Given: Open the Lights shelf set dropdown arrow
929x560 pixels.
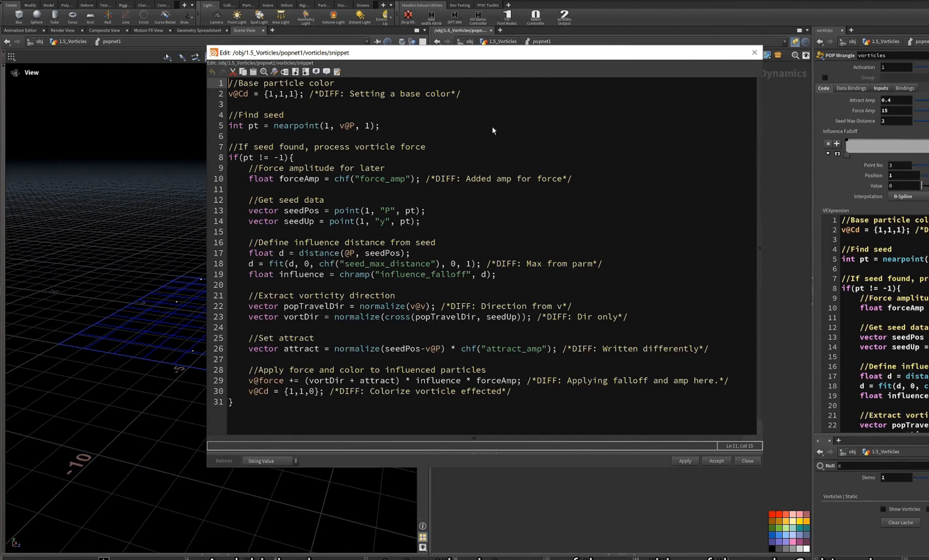Looking at the screenshot, I should [391, 5].
